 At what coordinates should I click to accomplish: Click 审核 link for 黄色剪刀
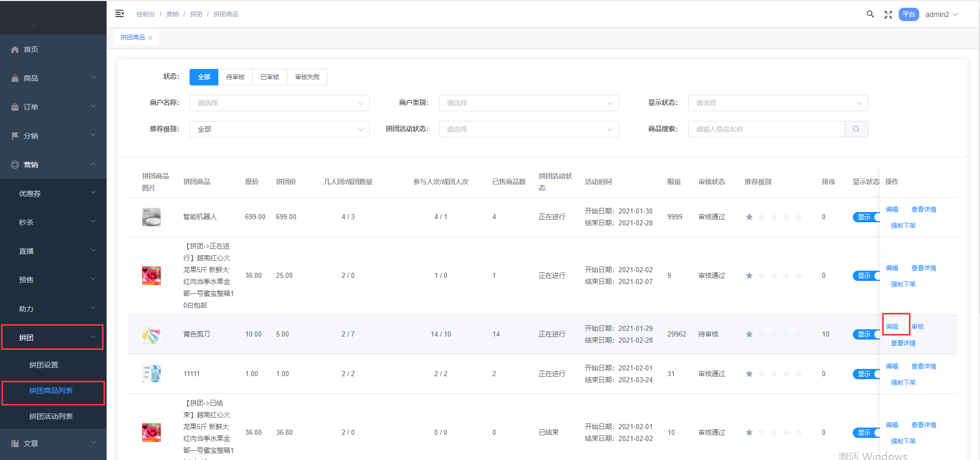click(918, 327)
